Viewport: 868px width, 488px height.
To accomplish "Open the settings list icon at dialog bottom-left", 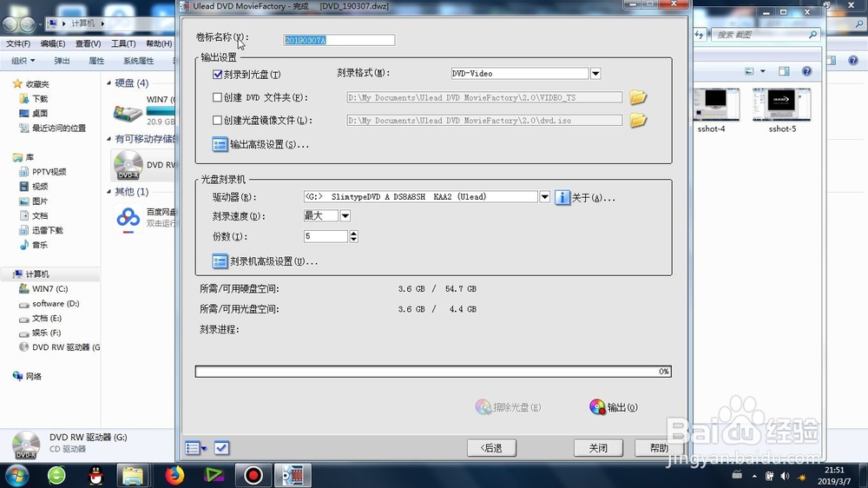I will click(194, 447).
